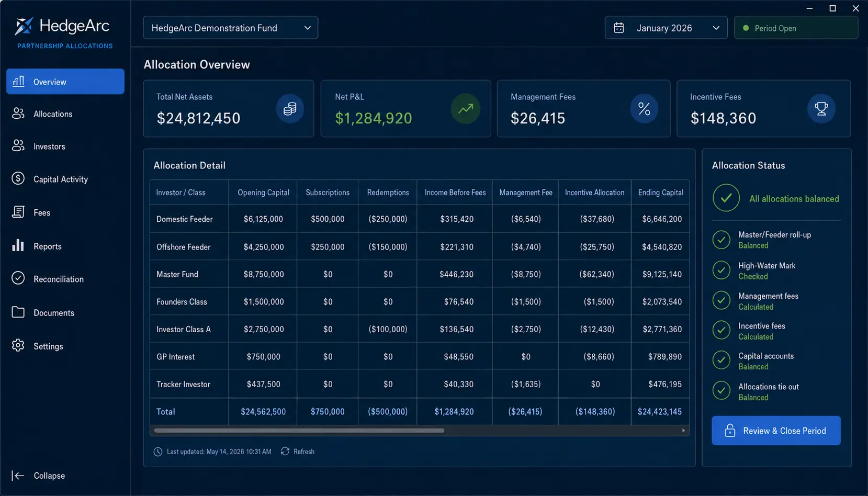The height and width of the screenshot is (496, 868).
Task: Click the HedgeArc logo icon
Action: (x=24, y=26)
